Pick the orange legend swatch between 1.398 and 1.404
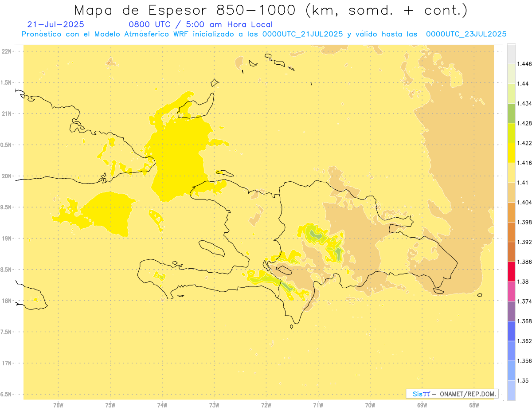The image size is (532, 411). click(511, 212)
